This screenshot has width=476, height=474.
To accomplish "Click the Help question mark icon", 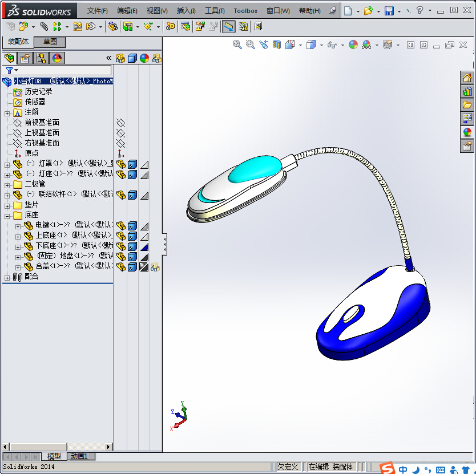I will pos(419,10).
